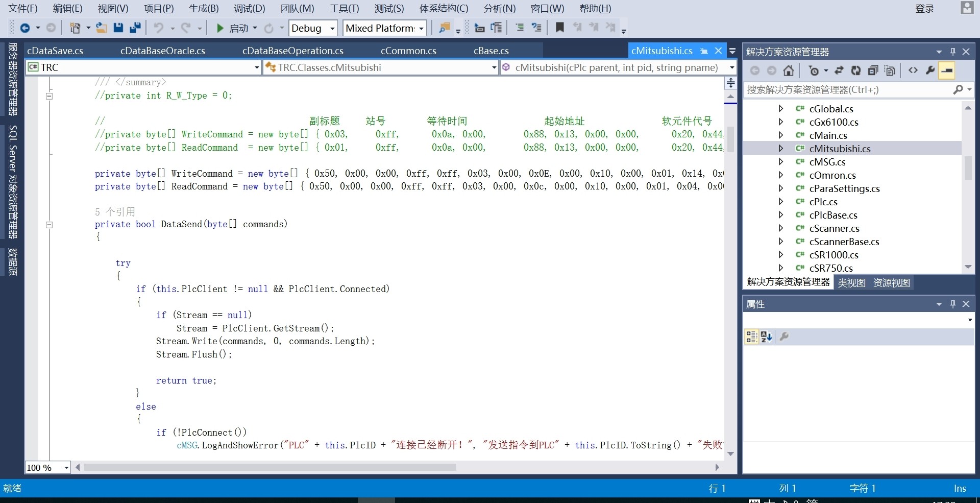Open the 调试(D) menu
This screenshot has width=980, height=503.
coord(250,8)
